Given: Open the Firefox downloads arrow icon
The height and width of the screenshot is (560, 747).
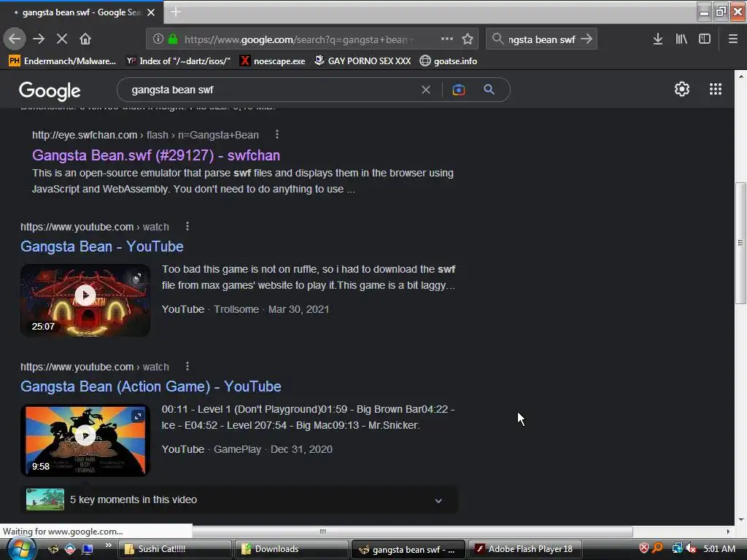Looking at the screenshot, I should [658, 39].
